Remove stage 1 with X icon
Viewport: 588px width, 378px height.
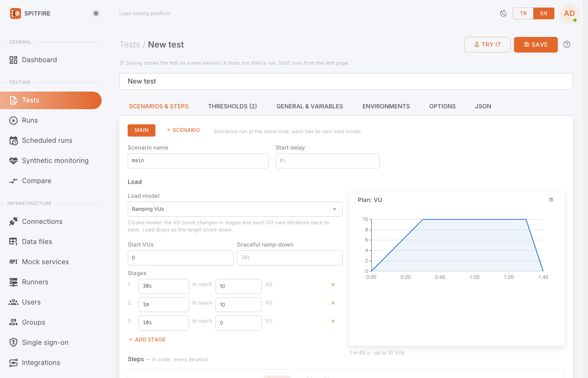pos(333,285)
